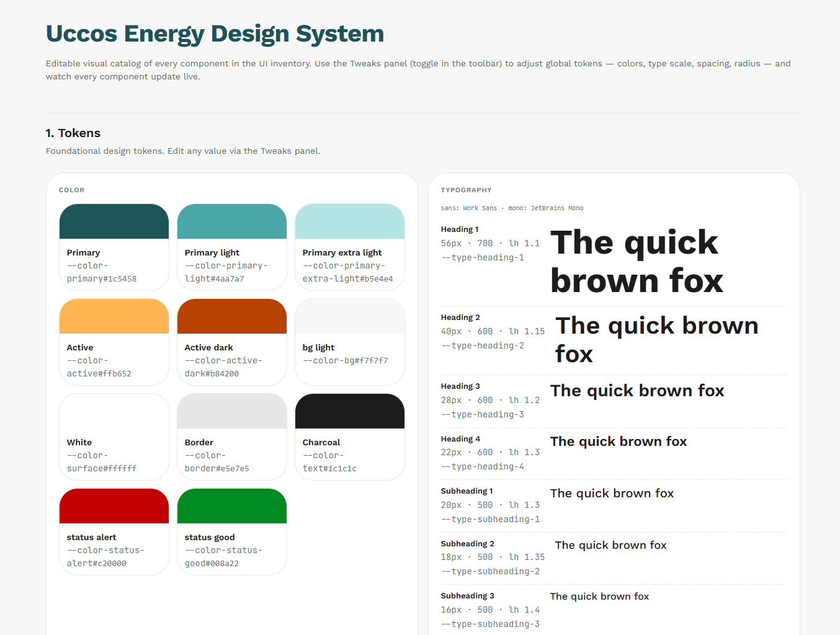Click the Heading 1 sample text

pos(637,261)
